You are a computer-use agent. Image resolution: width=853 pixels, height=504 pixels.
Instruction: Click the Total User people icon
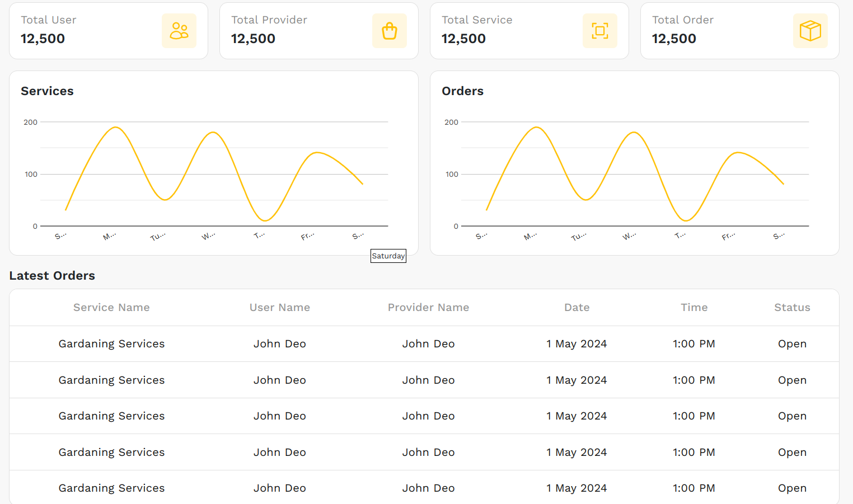179,31
